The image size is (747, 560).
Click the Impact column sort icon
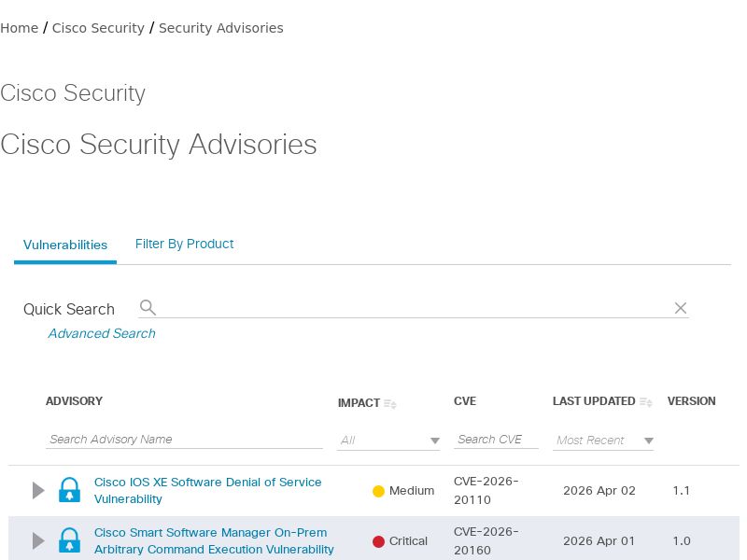click(x=390, y=404)
